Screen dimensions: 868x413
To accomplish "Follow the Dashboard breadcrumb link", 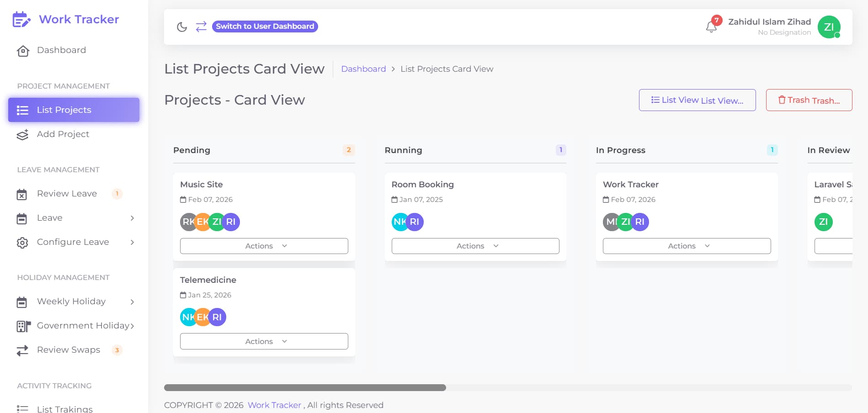I will [x=363, y=69].
